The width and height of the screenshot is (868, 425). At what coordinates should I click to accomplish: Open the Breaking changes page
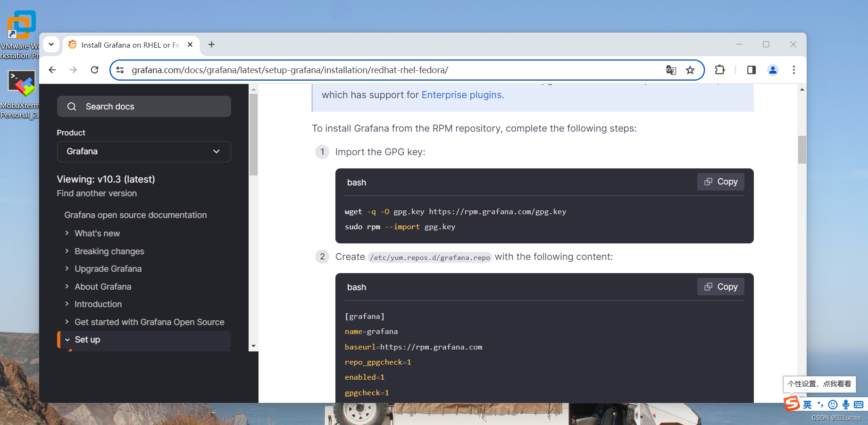point(109,251)
